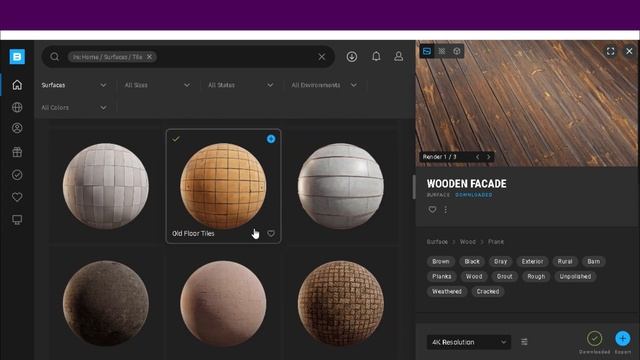Select the white brick tile sphere thumbnail

pyautogui.click(x=106, y=186)
